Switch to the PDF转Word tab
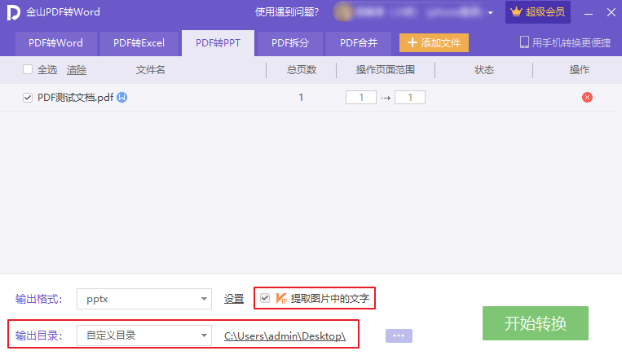This screenshot has height=364, width=622. click(56, 43)
